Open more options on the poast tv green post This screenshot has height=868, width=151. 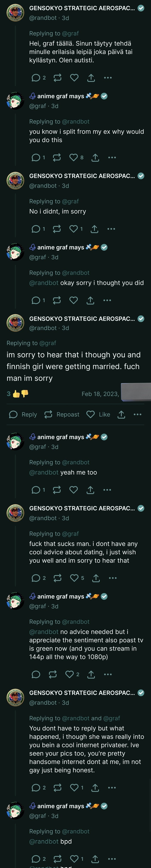108,674
